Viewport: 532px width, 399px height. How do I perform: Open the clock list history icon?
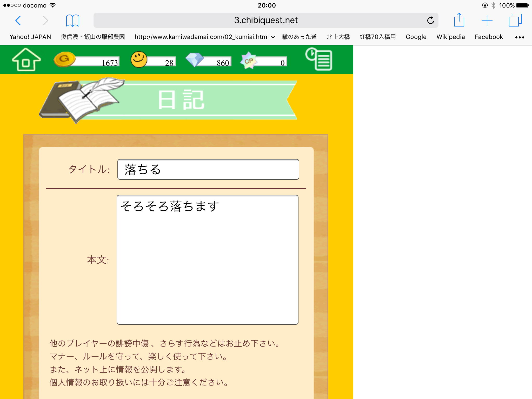tap(319, 59)
